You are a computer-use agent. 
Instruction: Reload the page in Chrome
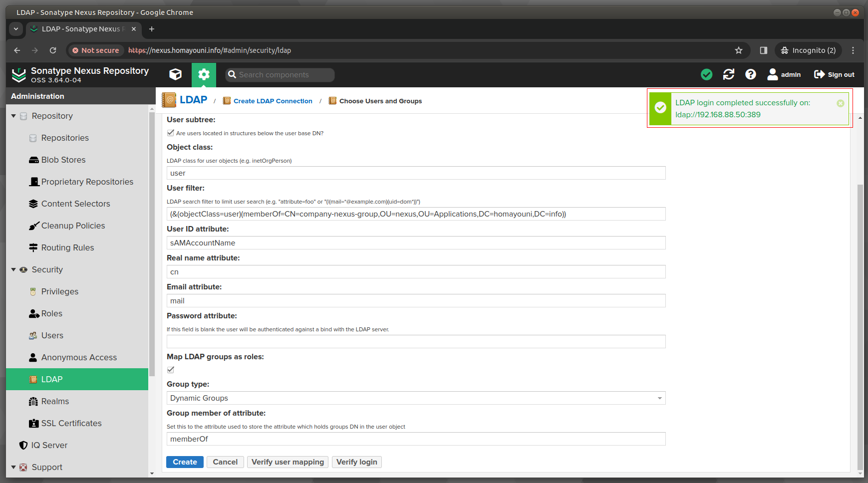53,50
